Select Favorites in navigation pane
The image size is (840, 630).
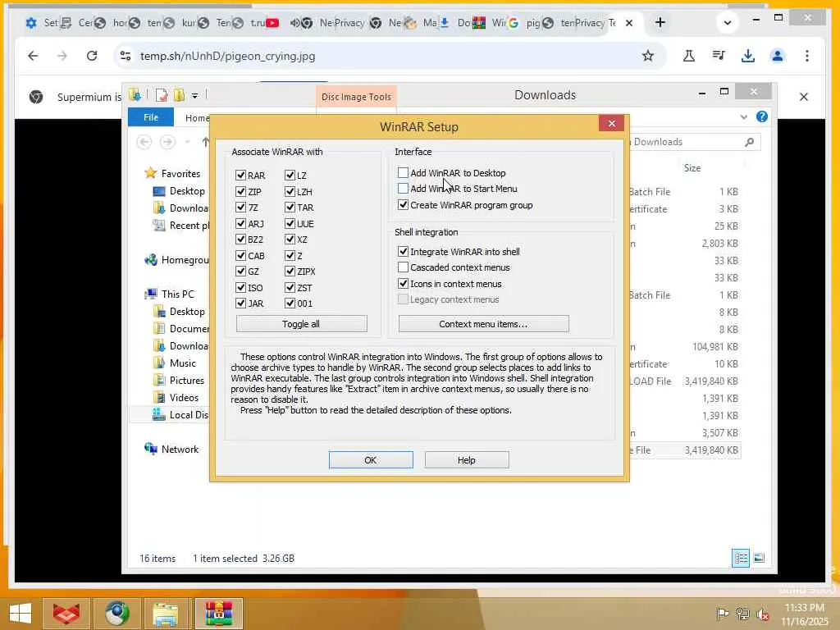(180, 174)
